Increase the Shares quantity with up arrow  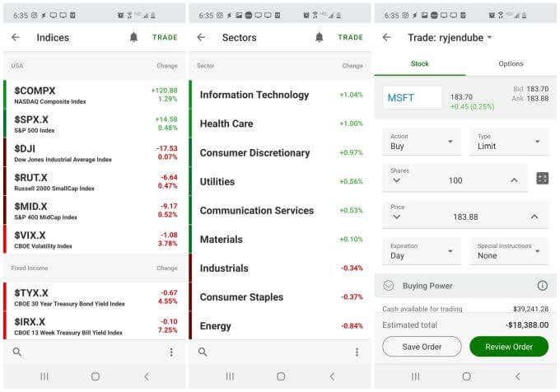pos(514,180)
